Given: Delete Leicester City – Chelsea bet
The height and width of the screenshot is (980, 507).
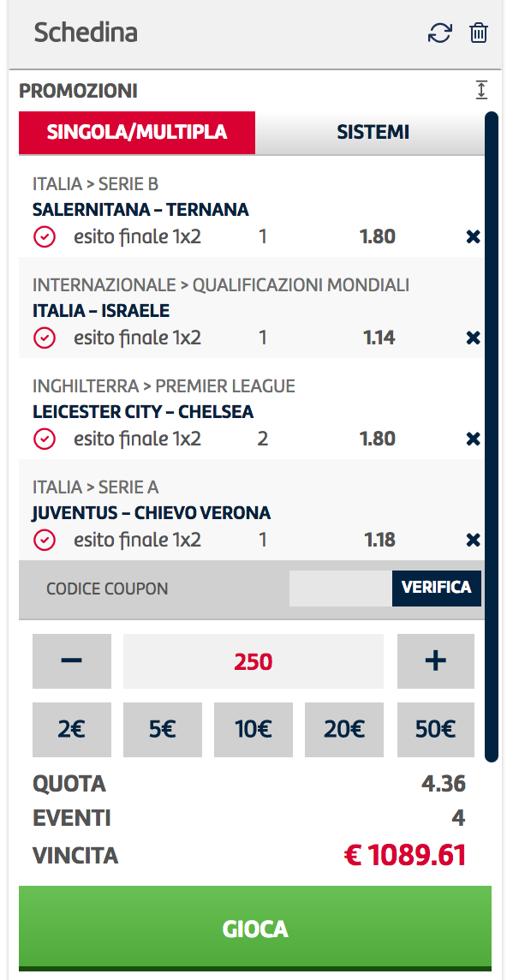Looking at the screenshot, I should [x=474, y=439].
